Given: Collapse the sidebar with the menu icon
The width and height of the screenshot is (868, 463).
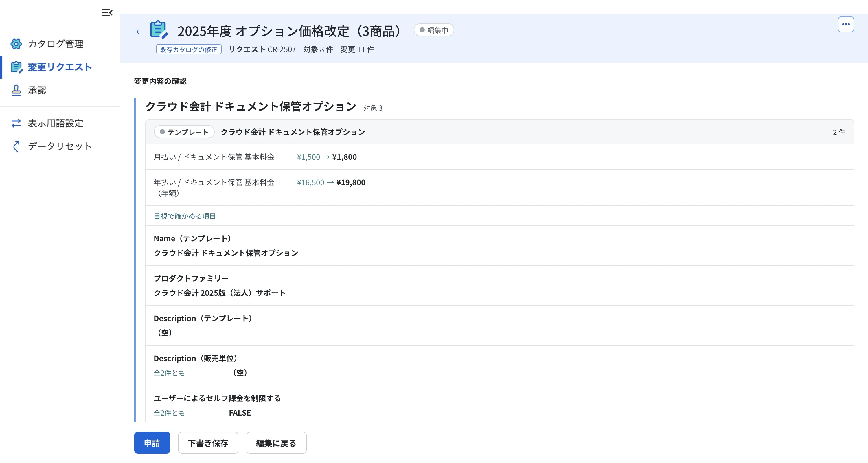Looking at the screenshot, I should click(x=107, y=13).
